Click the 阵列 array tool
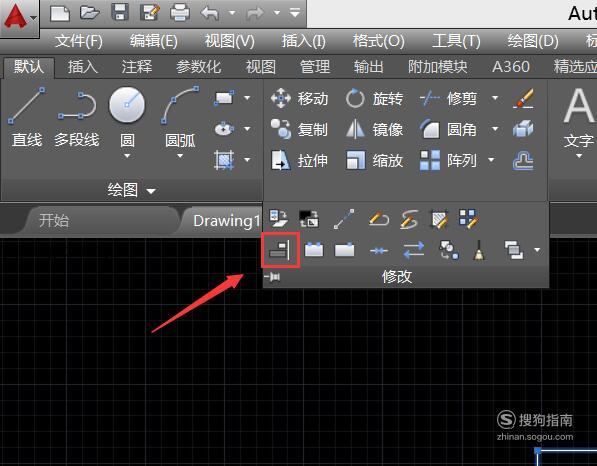 449,160
